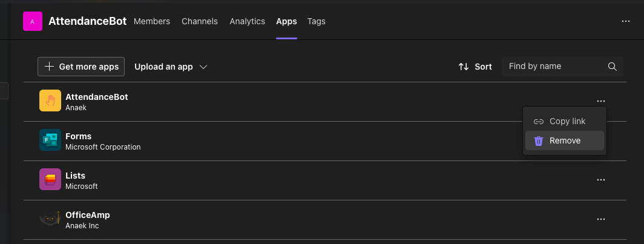Viewport: 644px width, 244px height.
Task: Open the OfficeAmp owl icon
Action: (x=50, y=219)
